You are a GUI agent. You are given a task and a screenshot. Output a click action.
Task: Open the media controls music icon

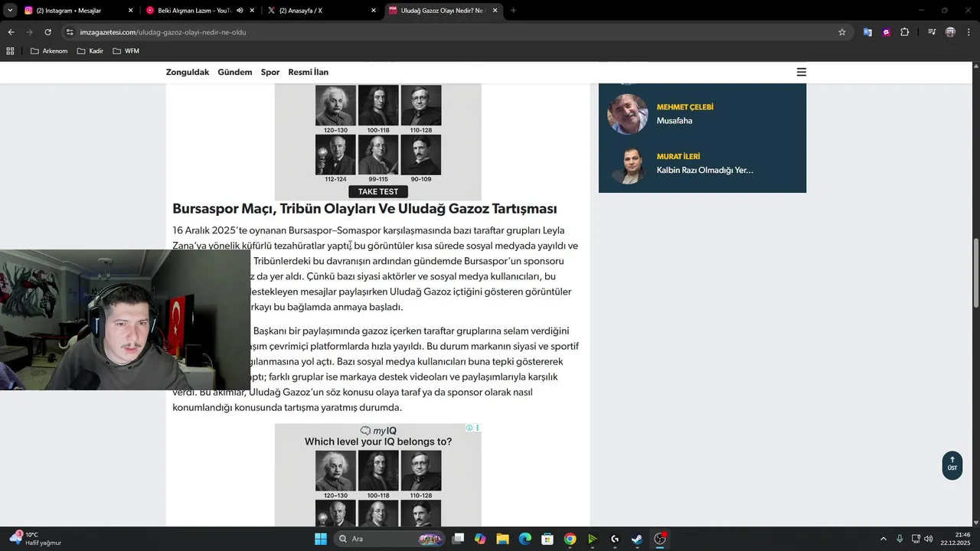tap(932, 32)
